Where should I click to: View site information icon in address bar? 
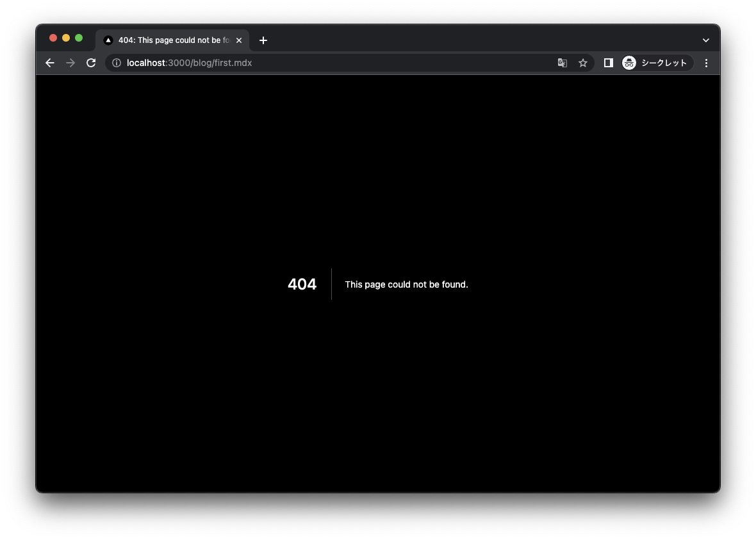(x=117, y=63)
